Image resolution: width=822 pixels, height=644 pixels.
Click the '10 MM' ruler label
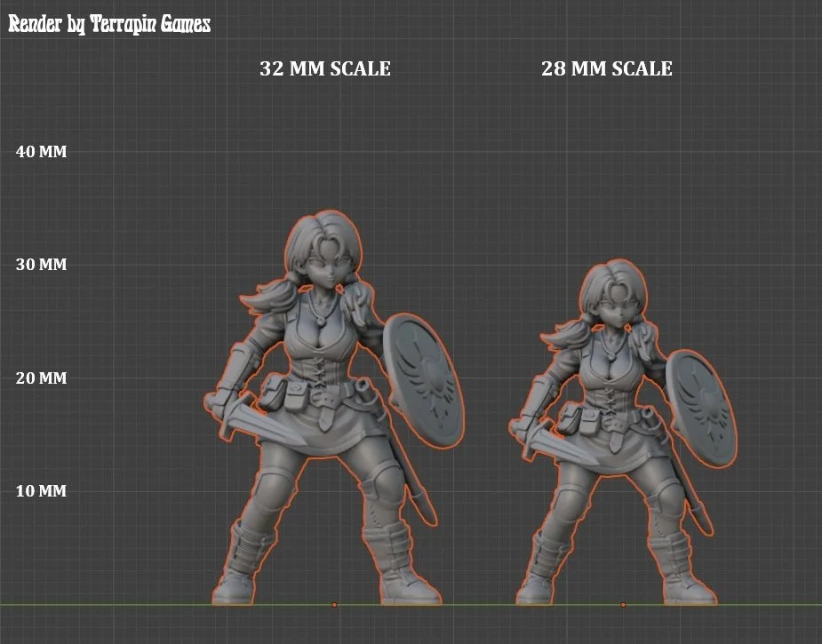click(x=42, y=491)
